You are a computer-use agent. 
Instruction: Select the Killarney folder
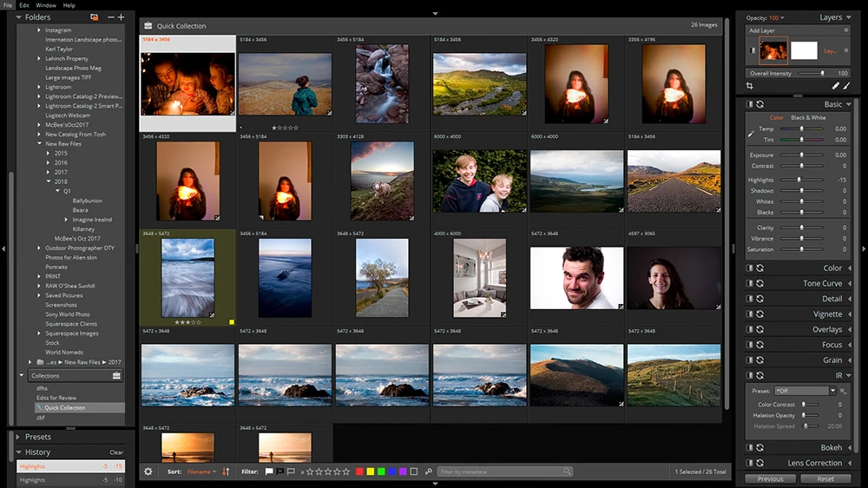pyautogui.click(x=83, y=229)
